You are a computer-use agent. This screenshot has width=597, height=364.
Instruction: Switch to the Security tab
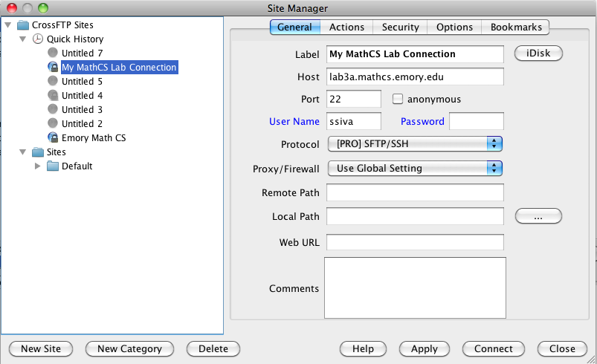[x=400, y=27]
